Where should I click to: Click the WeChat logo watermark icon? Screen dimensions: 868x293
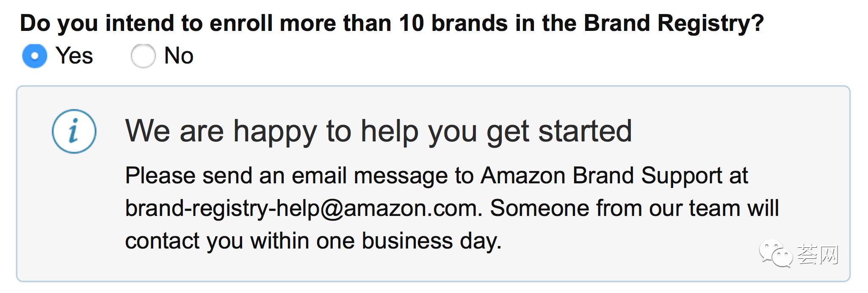[x=776, y=254]
